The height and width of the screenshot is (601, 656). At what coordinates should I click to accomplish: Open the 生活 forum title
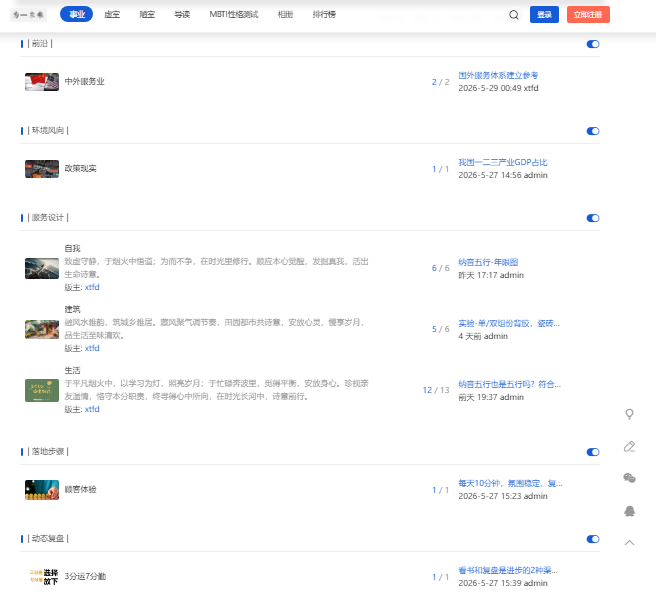(72, 371)
